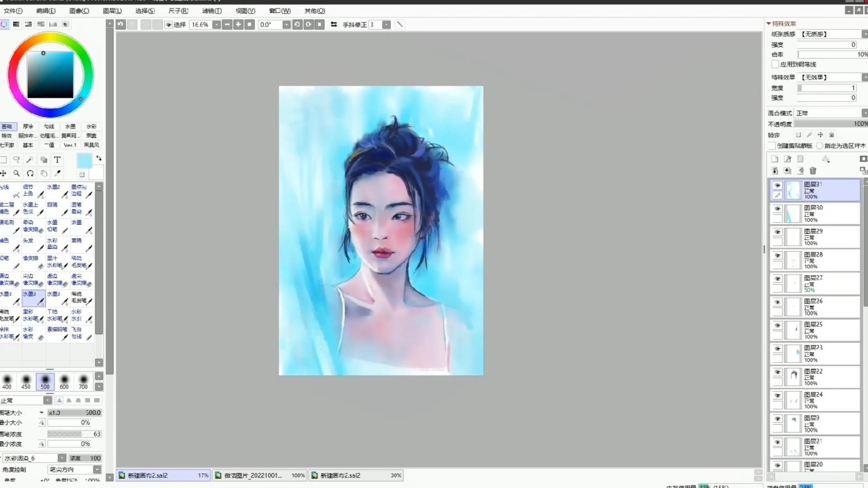Toggle visibility of layer 图层22
This screenshot has width=868, height=488.
tap(777, 372)
